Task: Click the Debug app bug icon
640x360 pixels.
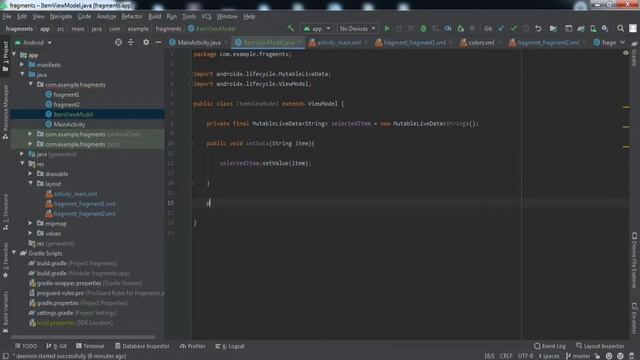Action: pos(423,29)
